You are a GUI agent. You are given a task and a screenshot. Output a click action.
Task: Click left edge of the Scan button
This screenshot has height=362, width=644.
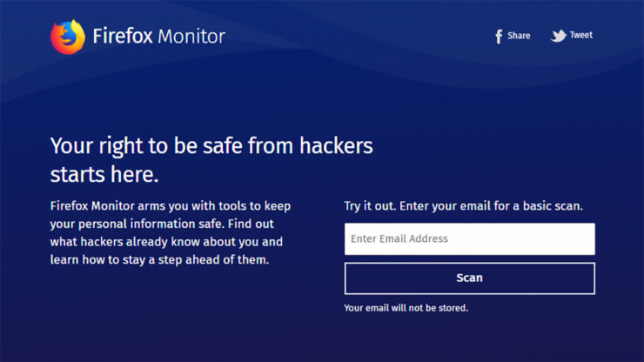353,278
